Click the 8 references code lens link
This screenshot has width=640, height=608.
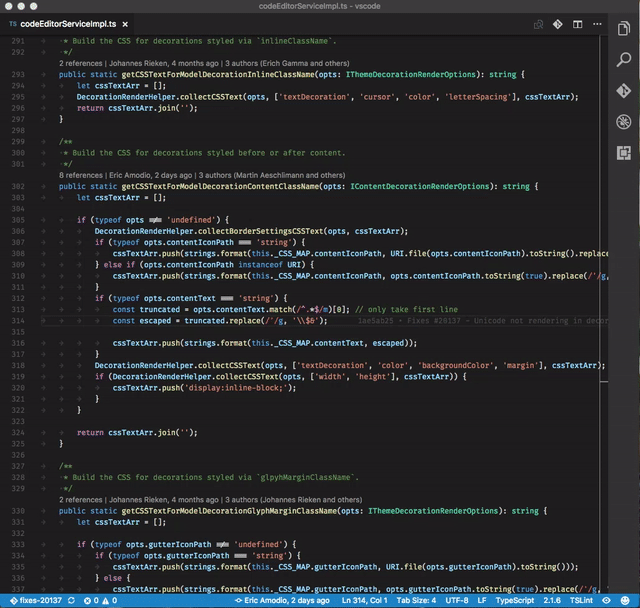82,174
